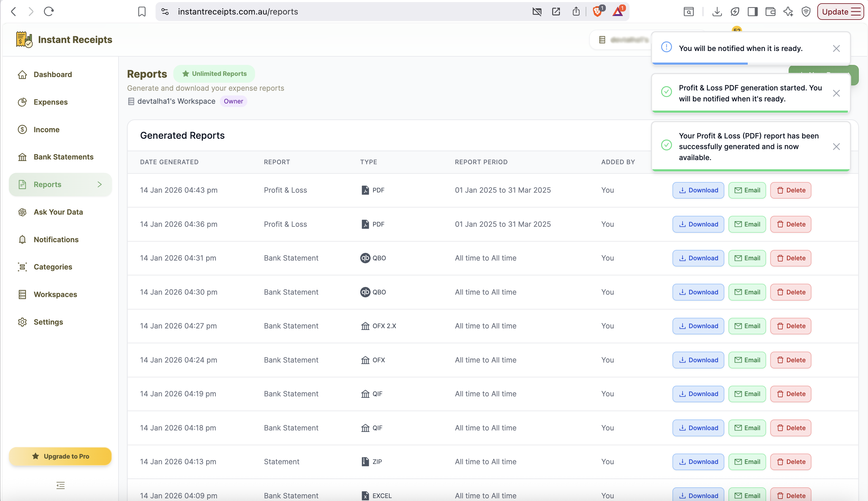Click the PDF file icon in 04:43 pm row
This screenshot has height=501, width=868.
(365, 190)
